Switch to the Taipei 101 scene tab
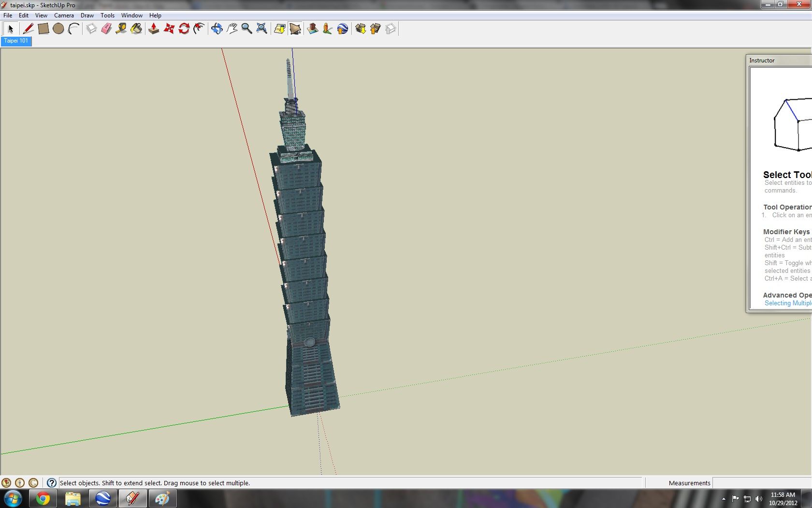The width and height of the screenshot is (812, 508). (16, 41)
